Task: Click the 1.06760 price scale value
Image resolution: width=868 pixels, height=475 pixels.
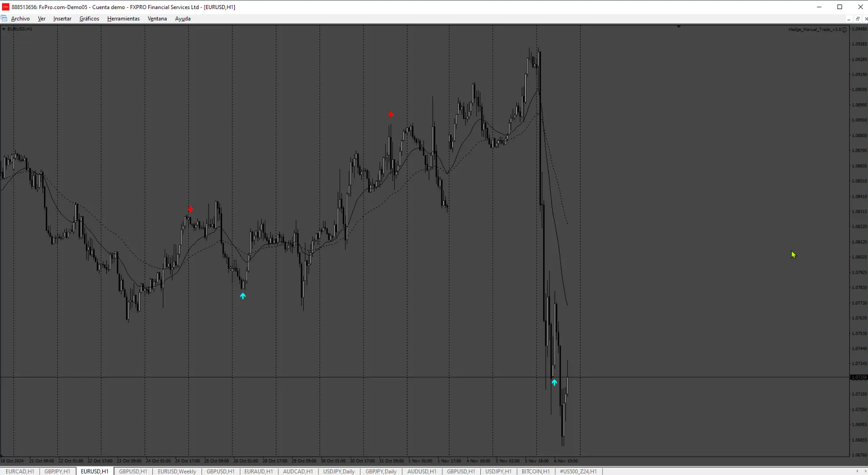Action: 860,455
